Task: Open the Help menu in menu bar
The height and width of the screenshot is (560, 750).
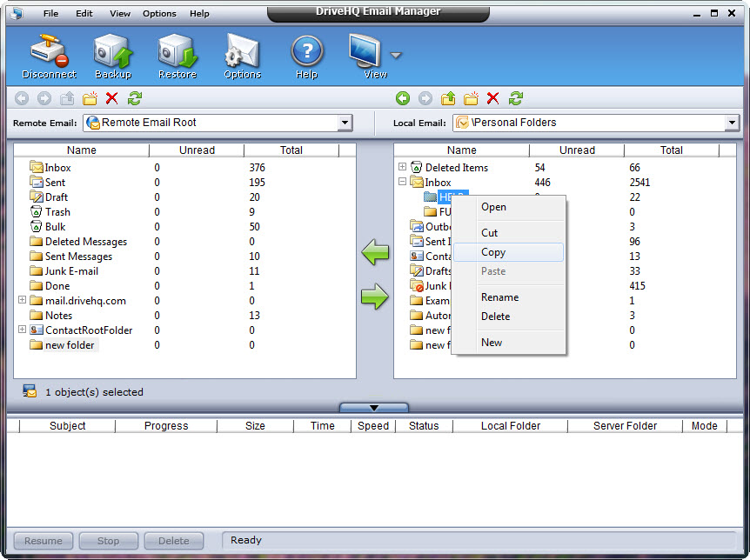Action: click(x=199, y=13)
